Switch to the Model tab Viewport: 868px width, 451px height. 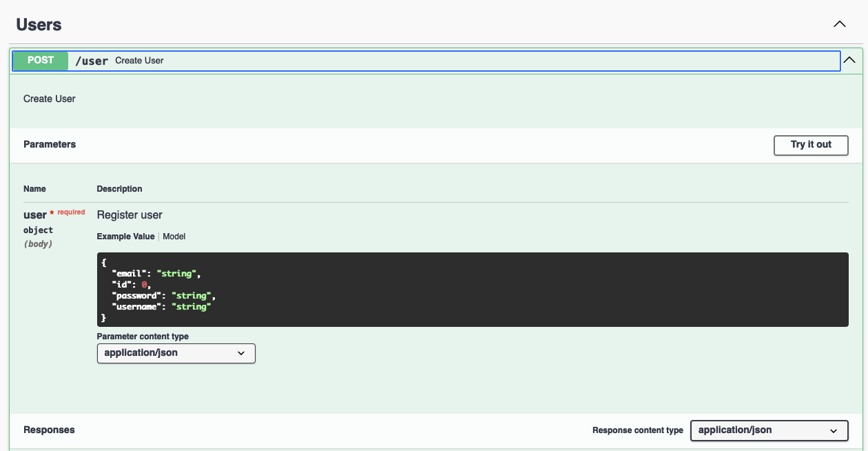click(x=174, y=237)
